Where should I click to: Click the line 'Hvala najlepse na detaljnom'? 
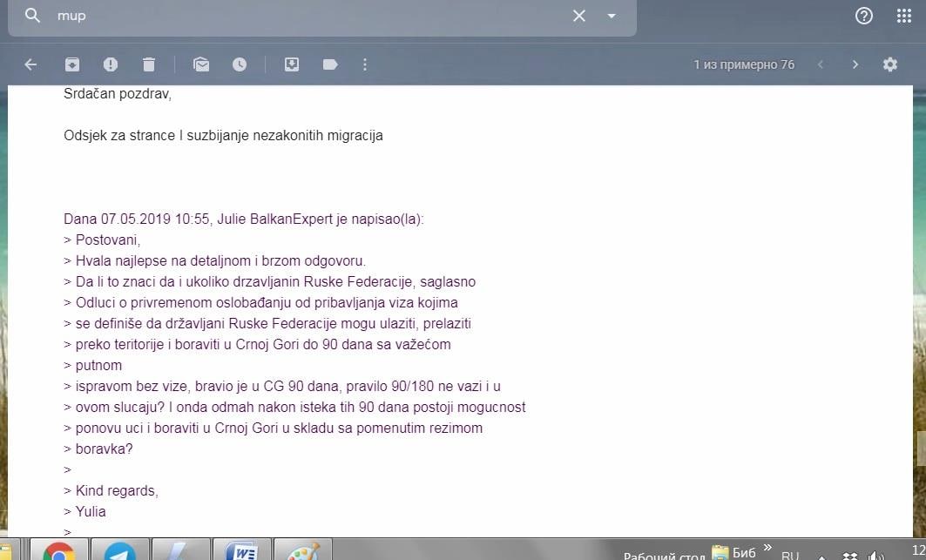[215, 260]
